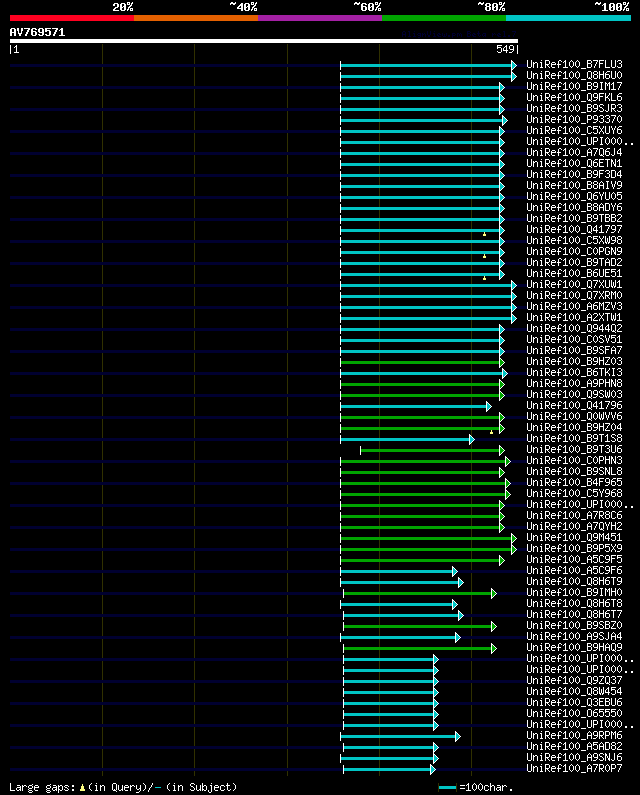Click the AV769571 query name label
640x795 pixels.
(x=38, y=32)
